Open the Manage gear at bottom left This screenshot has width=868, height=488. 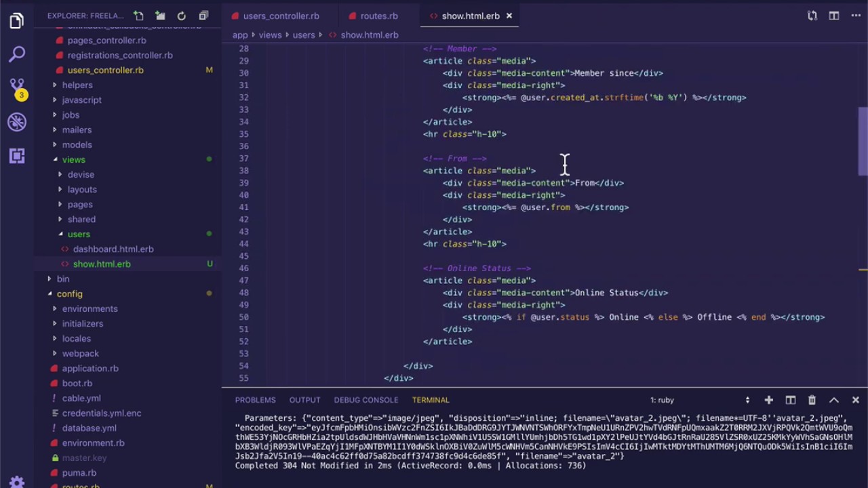coord(17,482)
